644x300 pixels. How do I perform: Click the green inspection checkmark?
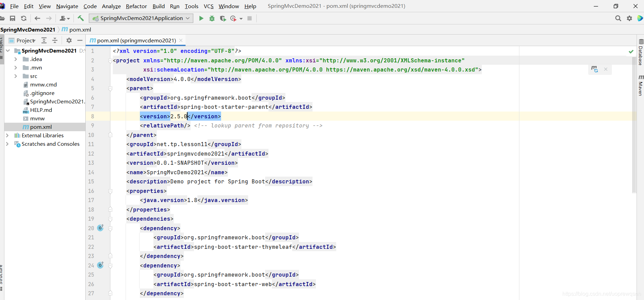631,52
